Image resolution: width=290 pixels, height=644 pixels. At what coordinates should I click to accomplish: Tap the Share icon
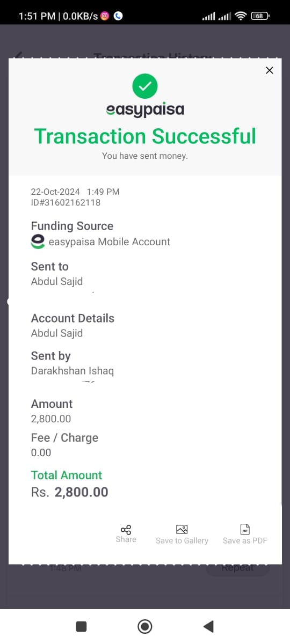(x=126, y=529)
